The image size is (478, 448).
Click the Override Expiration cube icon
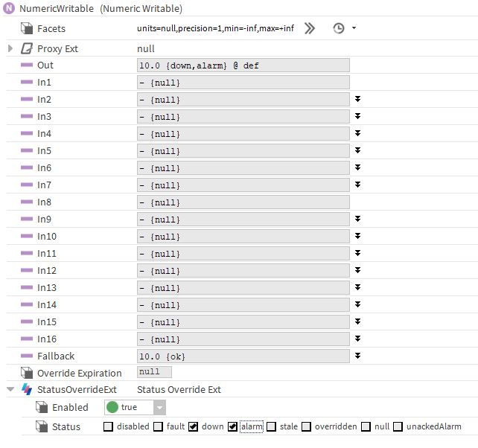(x=26, y=373)
